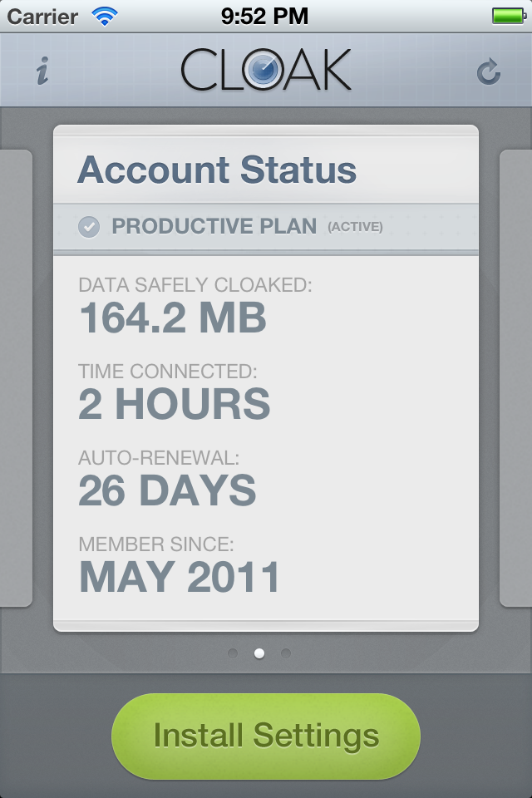Tap the info icon in header
The image size is (532, 798).
(42, 71)
